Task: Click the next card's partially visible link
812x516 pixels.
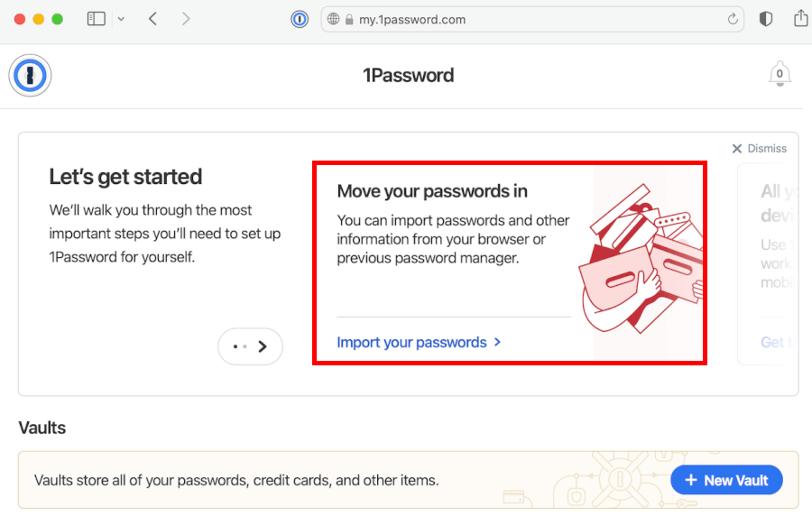Action: [x=773, y=343]
